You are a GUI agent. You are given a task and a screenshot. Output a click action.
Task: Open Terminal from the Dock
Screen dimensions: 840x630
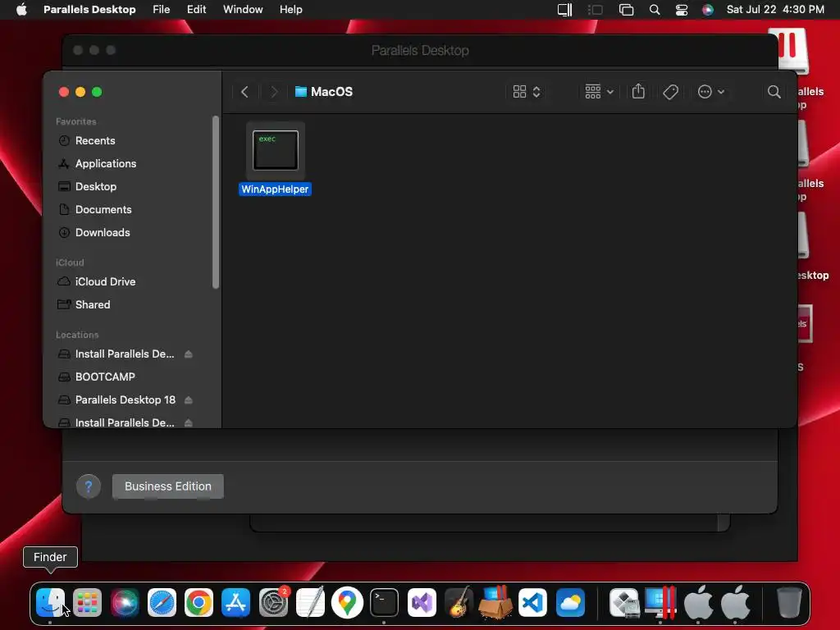coord(384,602)
